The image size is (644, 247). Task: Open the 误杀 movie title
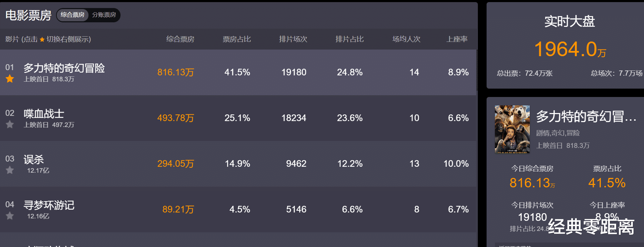pyautogui.click(x=34, y=159)
